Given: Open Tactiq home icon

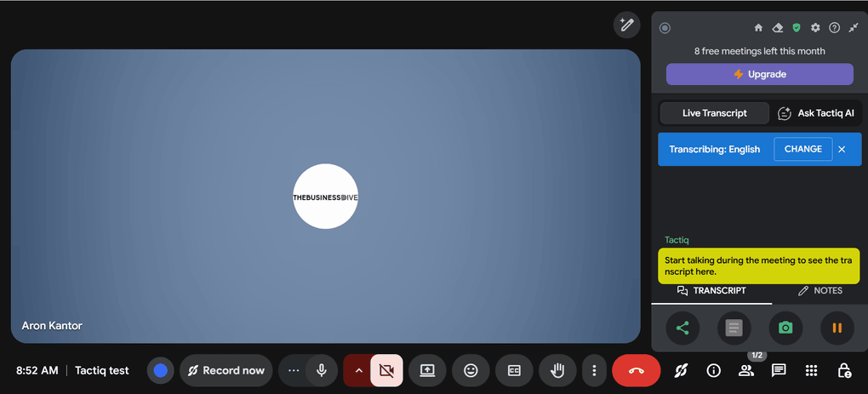Looking at the screenshot, I should coord(759,28).
